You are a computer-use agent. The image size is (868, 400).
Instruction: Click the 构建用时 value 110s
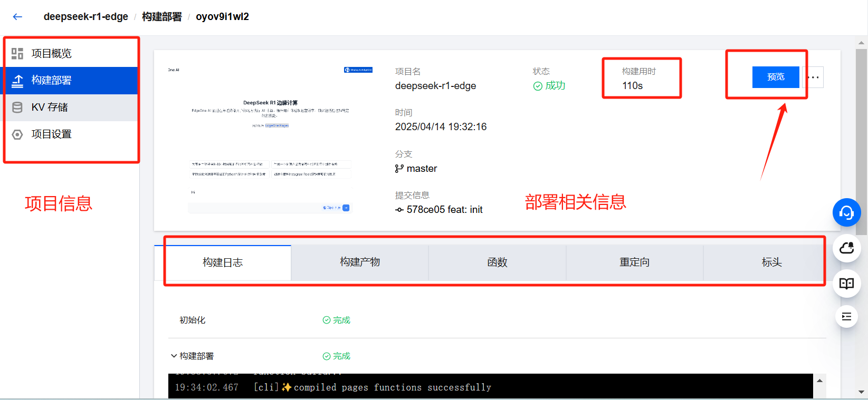632,86
